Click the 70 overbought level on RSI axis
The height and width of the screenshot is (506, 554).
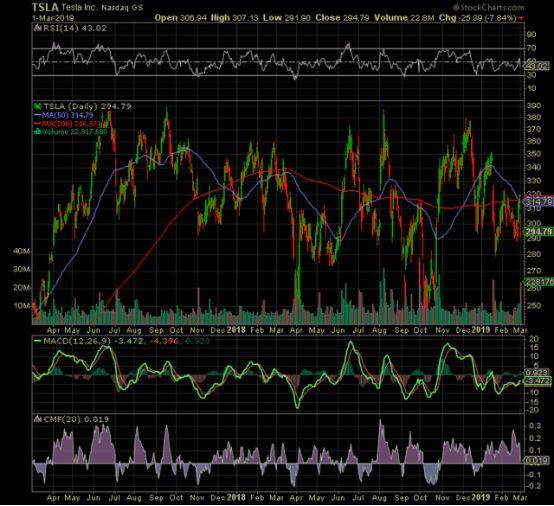pos(531,48)
